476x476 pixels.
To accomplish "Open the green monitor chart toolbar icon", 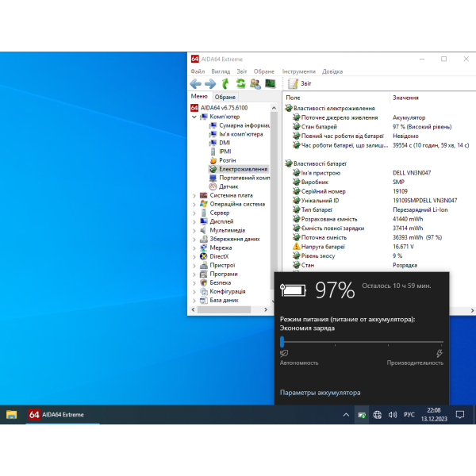I will (271, 83).
